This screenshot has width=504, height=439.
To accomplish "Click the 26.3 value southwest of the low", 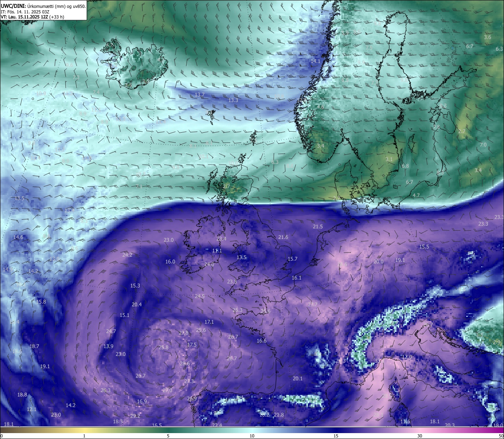I will point(106,391).
